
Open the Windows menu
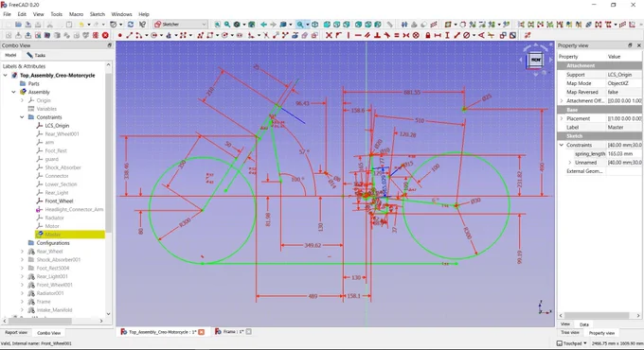tap(122, 14)
